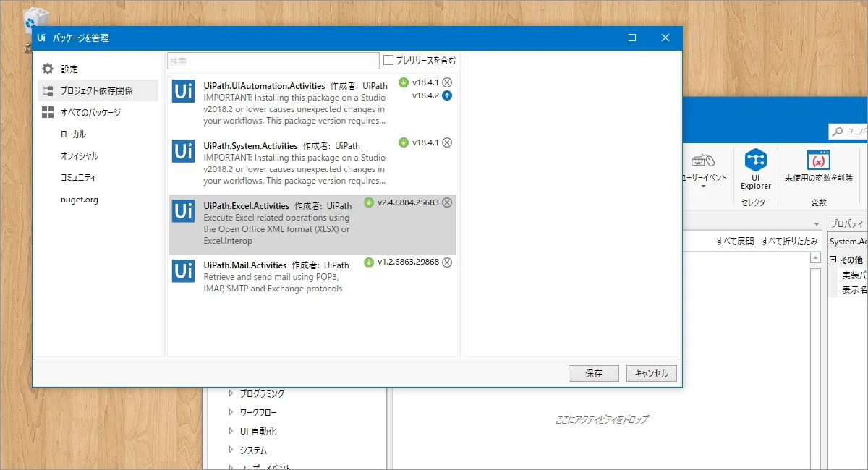Open the 設定 settings gear icon
Screen dimensions: 868x470
(48, 69)
